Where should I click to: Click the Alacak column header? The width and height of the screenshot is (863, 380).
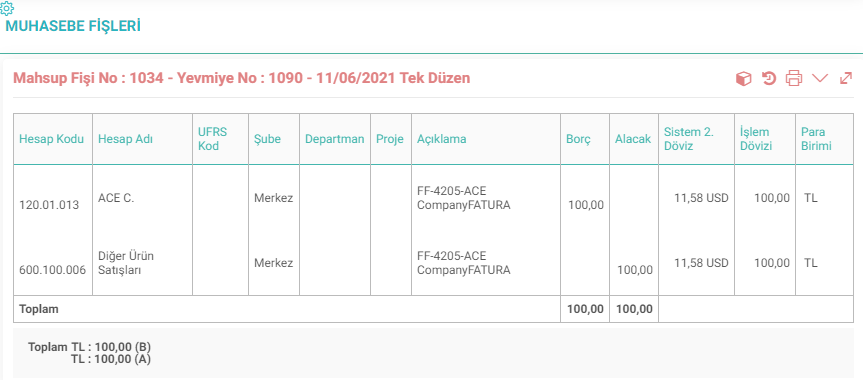point(633,139)
